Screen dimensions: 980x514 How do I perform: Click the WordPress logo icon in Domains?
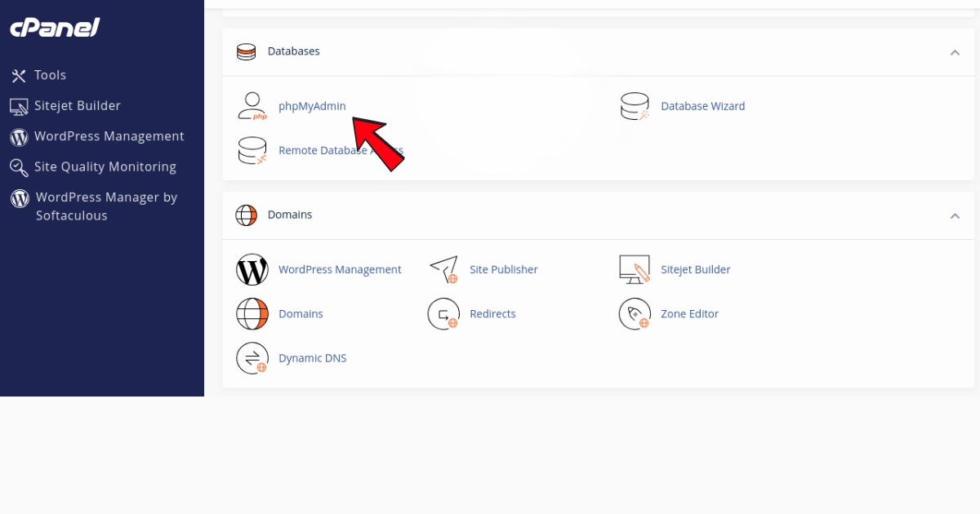point(252,269)
